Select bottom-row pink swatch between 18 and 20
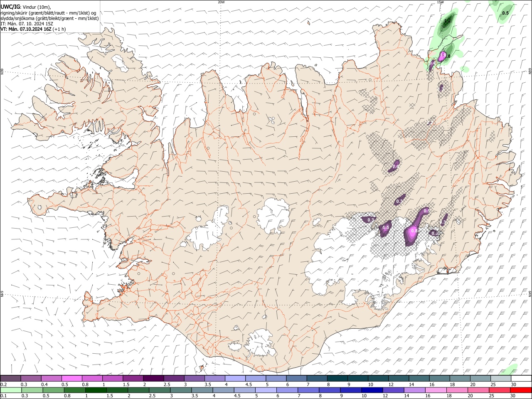 point(456,390)
